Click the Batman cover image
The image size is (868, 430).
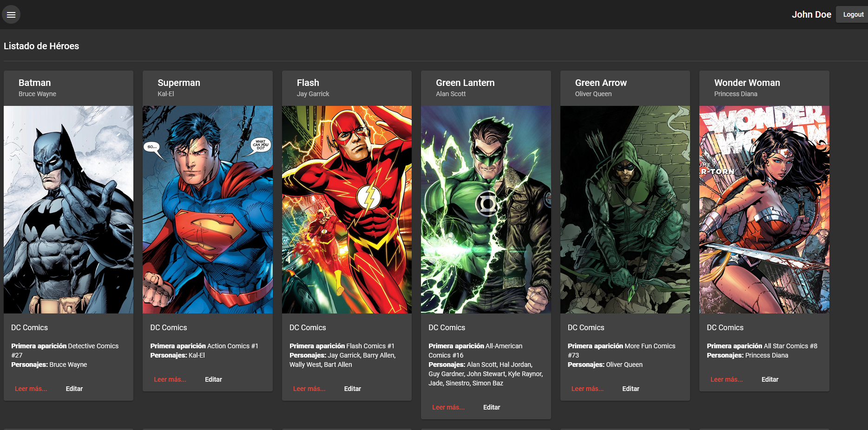[68, 209]
